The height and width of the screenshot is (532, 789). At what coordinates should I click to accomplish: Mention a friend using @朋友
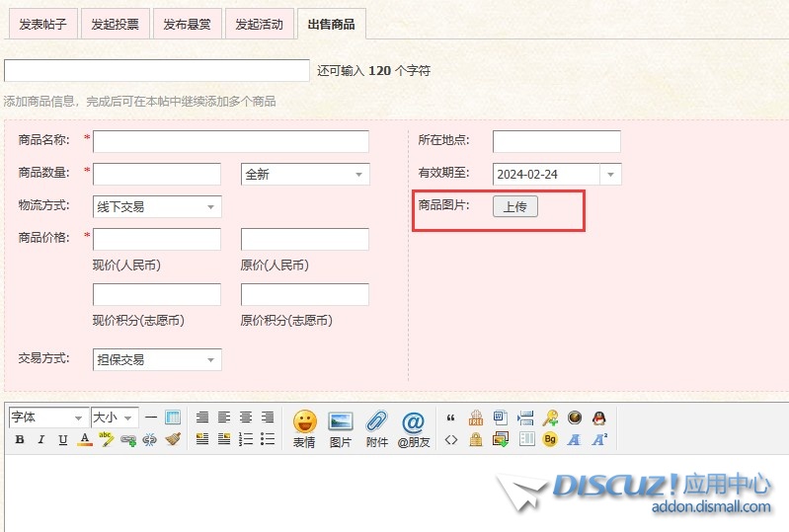pyautogui.click(x=414, y=429)
